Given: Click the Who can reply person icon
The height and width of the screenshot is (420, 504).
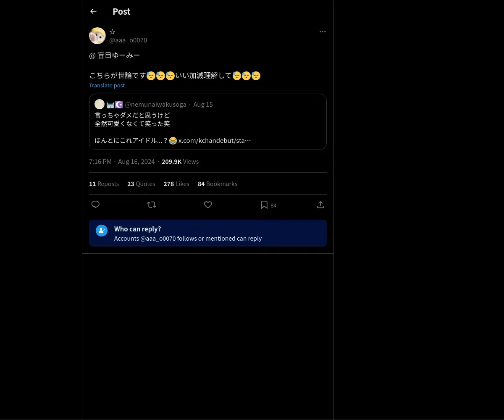Looking at the screenshot, I should (102, 231).
